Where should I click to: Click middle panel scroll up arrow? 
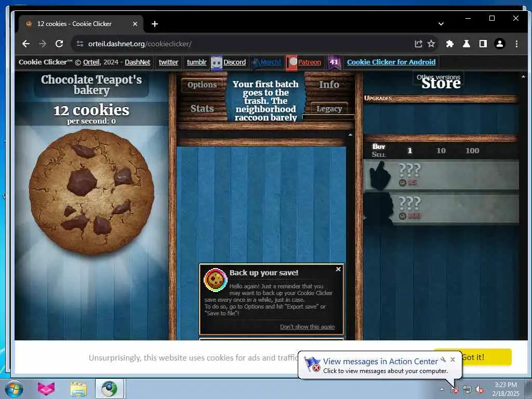[x=350, y=135]
